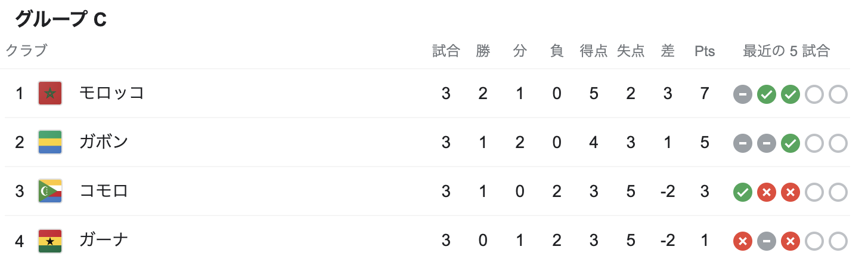Click the Gabon flag icon
This screenshot has width=868, height=271.
click(50, 143)
